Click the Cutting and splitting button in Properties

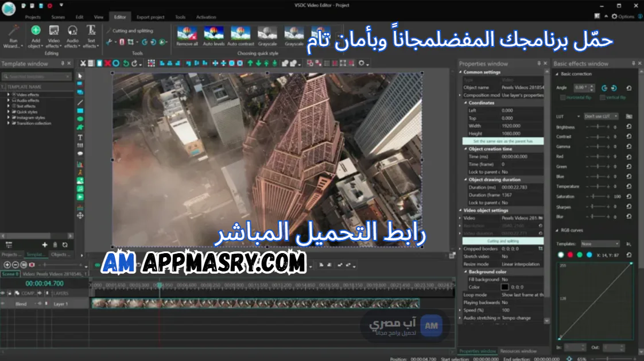coord(503,241)
